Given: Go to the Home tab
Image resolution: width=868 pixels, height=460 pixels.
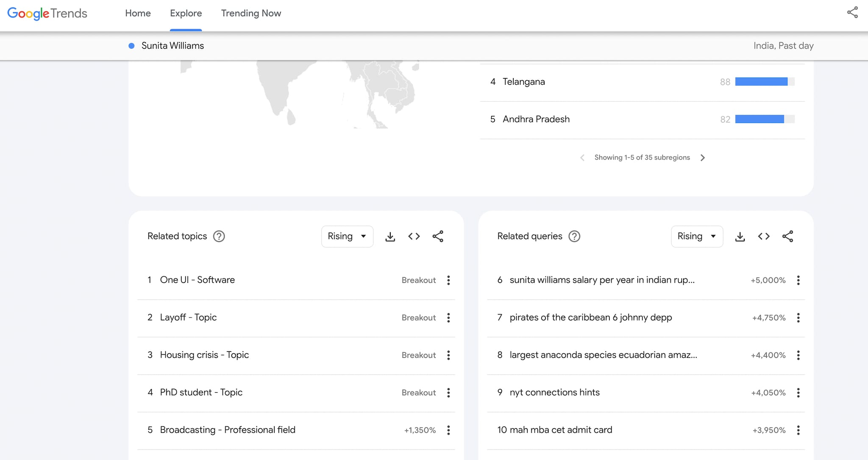Looking at the screenshot, I should coord(138,13).
